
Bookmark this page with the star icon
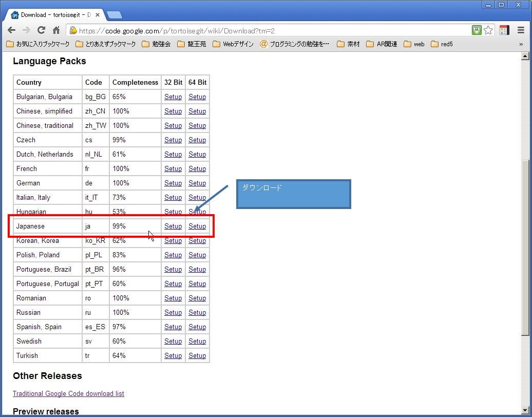(488, 30)
